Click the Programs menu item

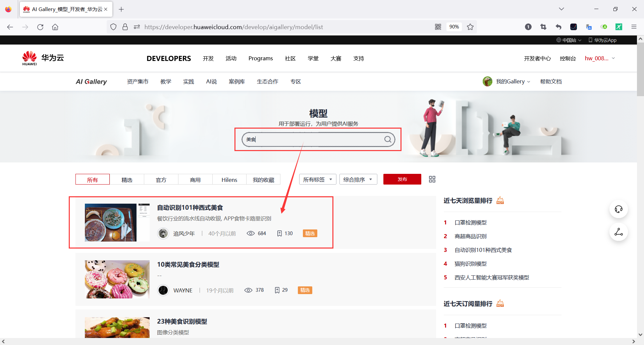pyautogui.click(x=261, y=58)
